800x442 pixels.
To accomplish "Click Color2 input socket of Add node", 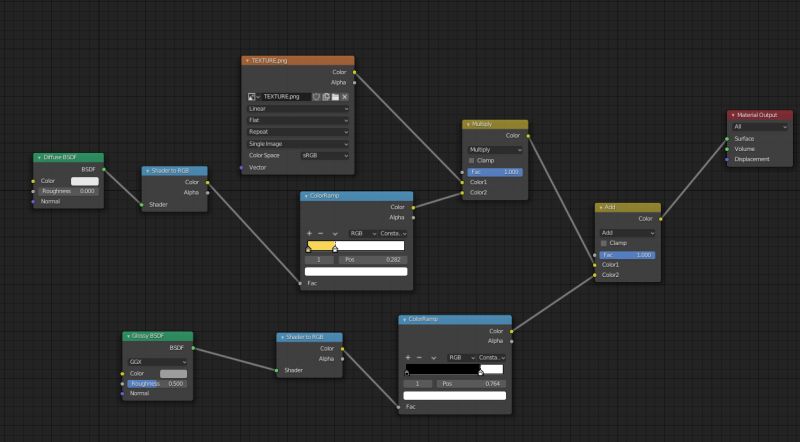I will [594, 275].
